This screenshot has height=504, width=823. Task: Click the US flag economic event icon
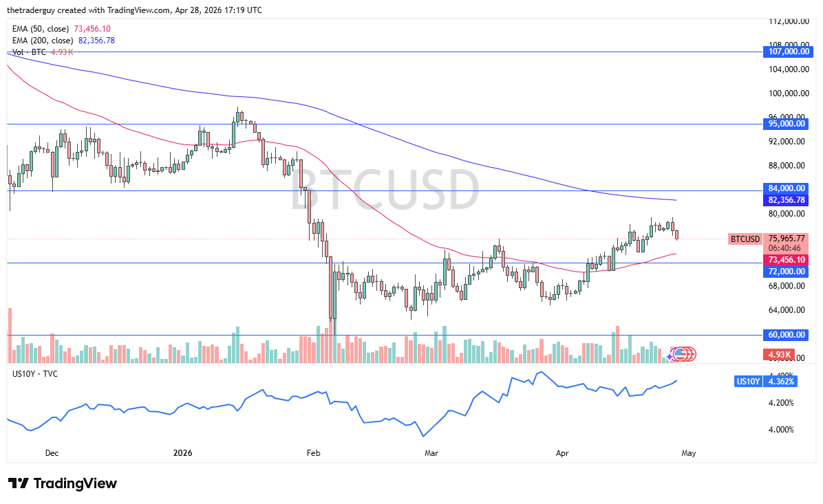coord(680,354)
